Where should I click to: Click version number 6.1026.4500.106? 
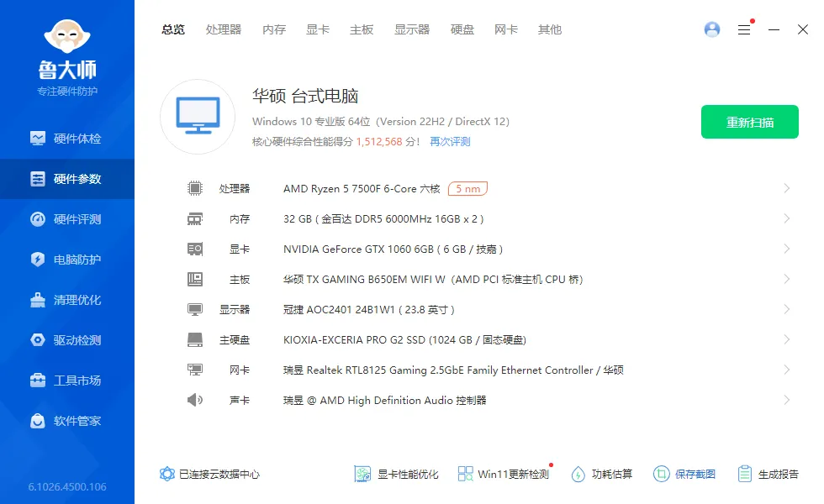(x=67, y=486)
